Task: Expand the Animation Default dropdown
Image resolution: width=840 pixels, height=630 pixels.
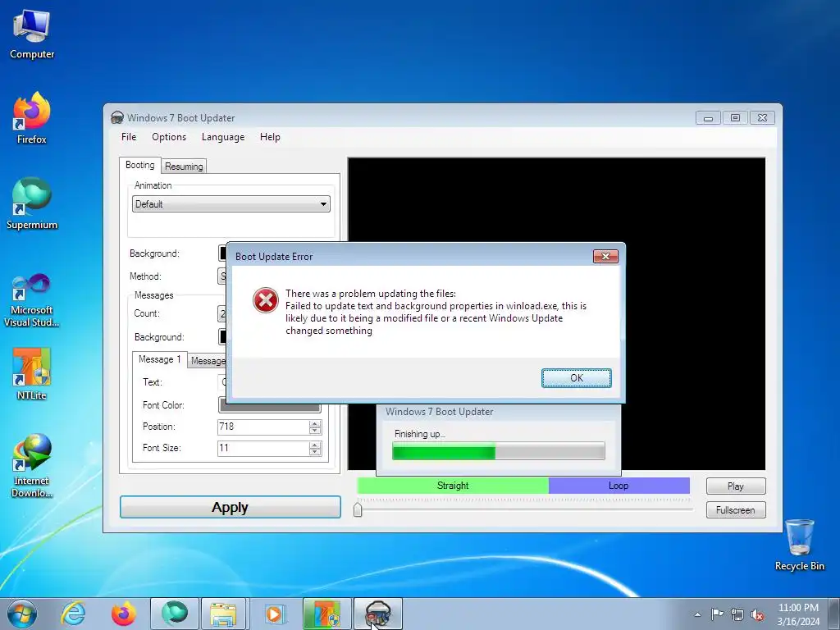Action: (x=231, y=204)
